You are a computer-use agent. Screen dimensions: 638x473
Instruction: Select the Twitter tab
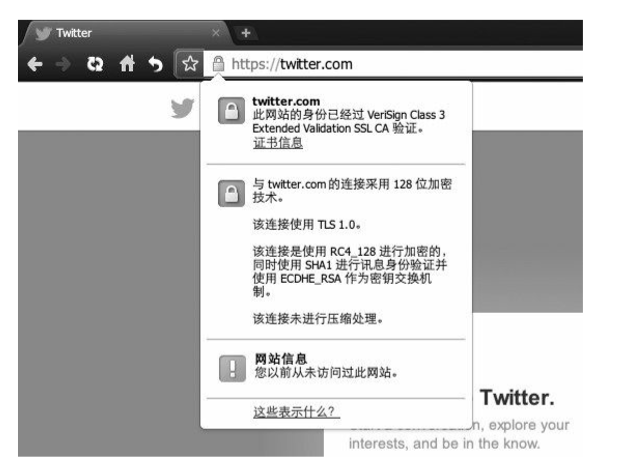(x=126, y=33)
